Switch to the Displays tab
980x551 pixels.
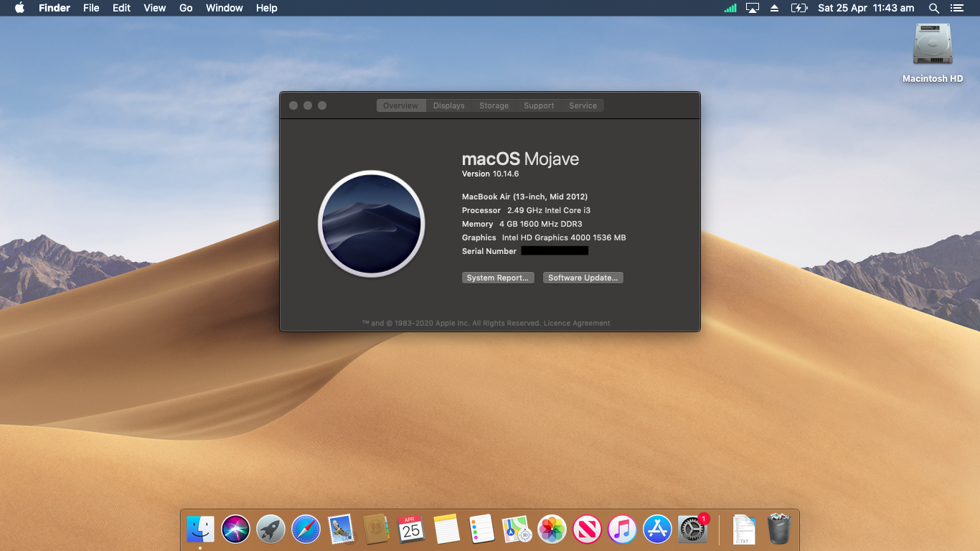click(448, 105)
